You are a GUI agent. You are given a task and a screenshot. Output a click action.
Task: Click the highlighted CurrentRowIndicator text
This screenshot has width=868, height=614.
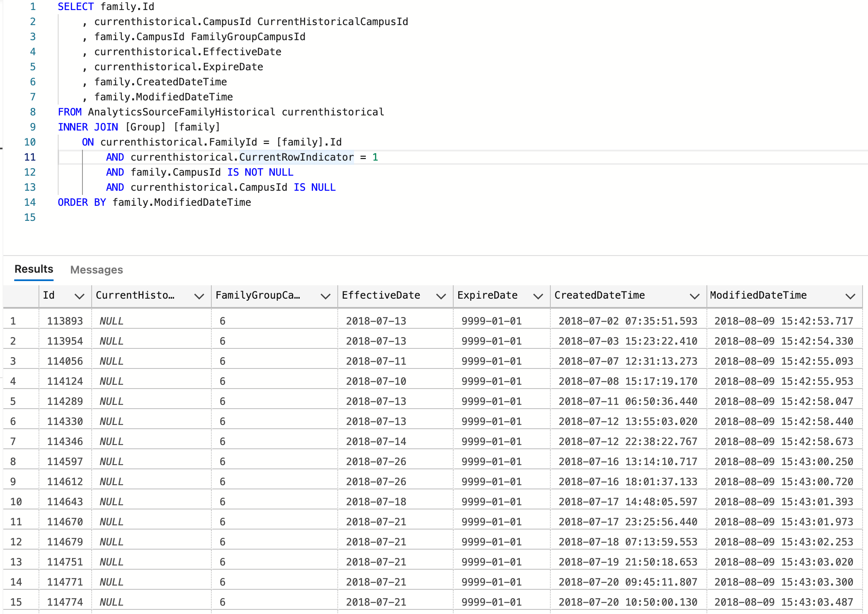coord(297,157)
